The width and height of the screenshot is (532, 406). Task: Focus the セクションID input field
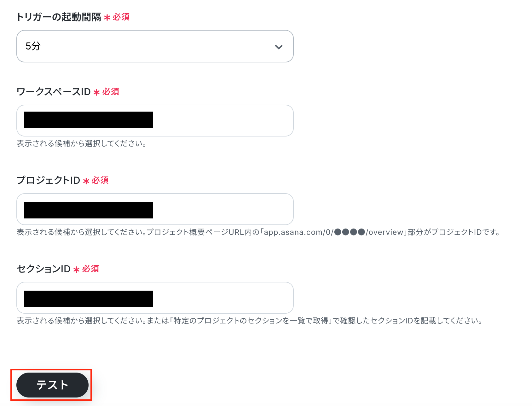coord(155,298)
